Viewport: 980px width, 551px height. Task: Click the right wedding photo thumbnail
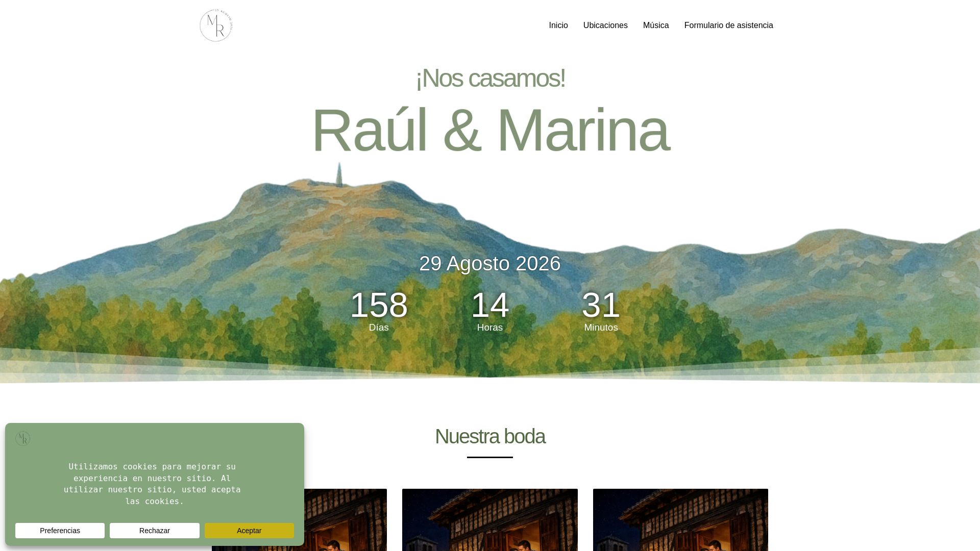point(680,520)
